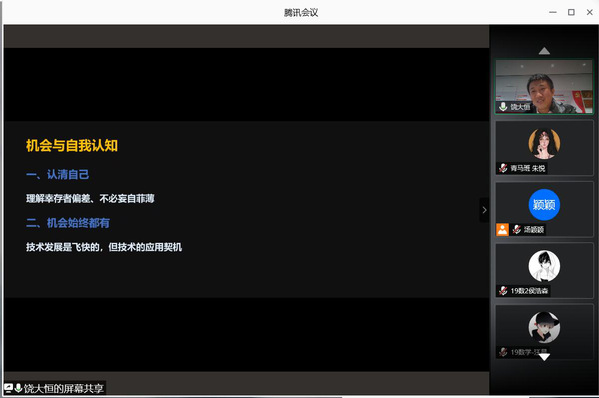This screenshot has height=398, width=599.
Task: Select the 19数2侯浩森 participant avatar
Action: (x=544, y=266)
